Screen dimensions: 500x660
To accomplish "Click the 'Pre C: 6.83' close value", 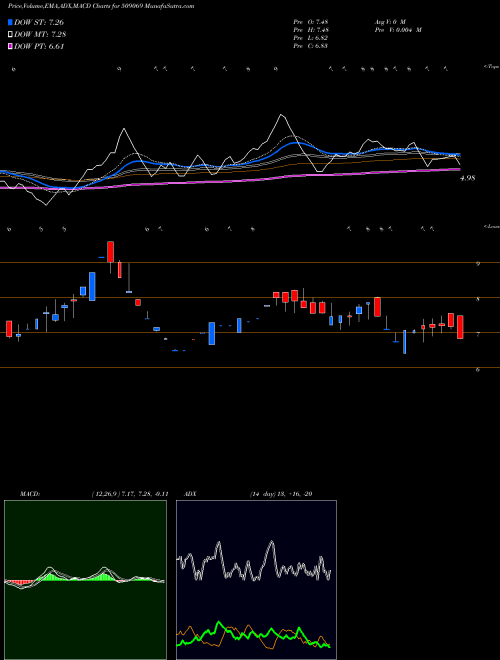I will pos(311,46).
